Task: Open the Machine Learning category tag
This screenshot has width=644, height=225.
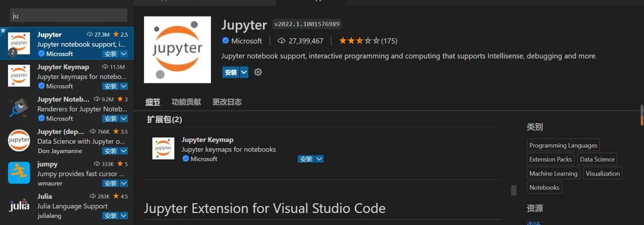Action: (553, 173)
